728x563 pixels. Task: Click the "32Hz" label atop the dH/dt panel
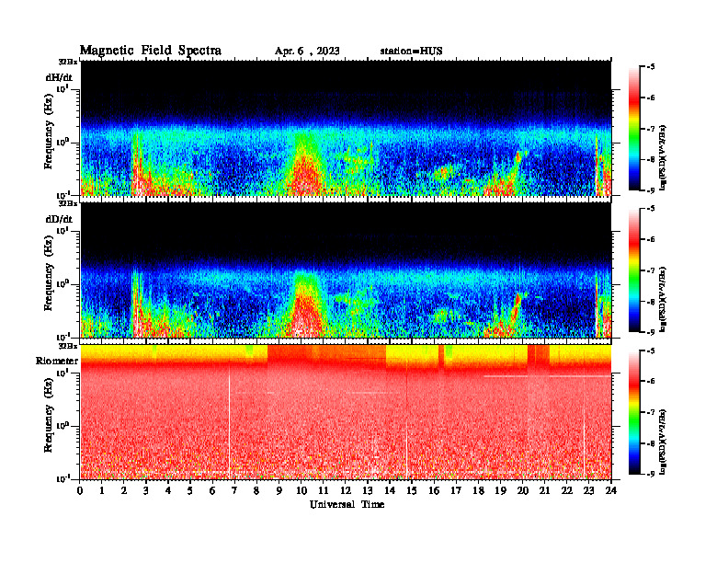68,62
